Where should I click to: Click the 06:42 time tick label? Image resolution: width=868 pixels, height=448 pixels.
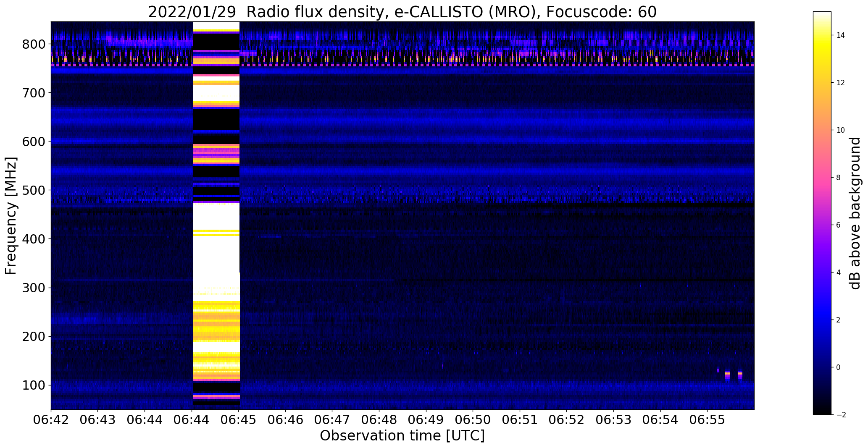click(51, 421)
